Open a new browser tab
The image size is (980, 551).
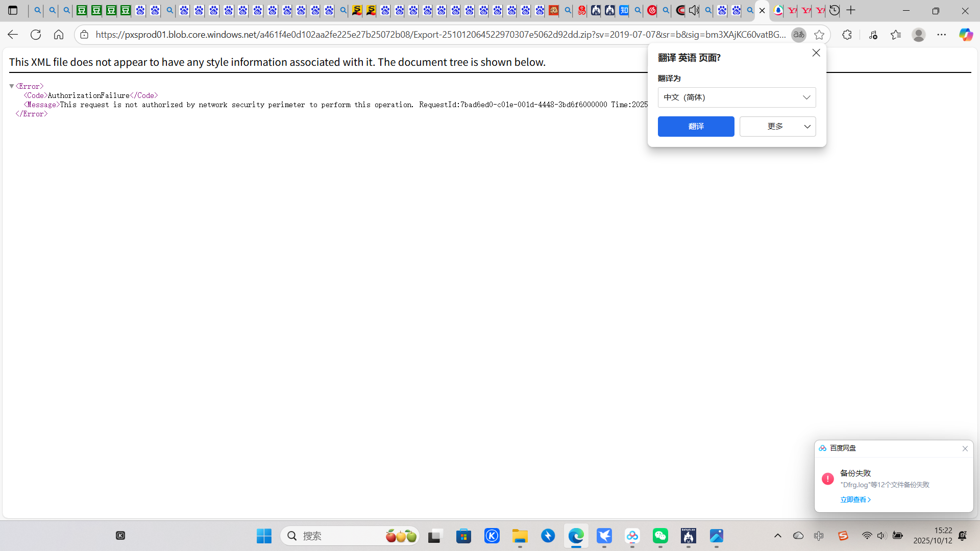pyautogui.click(x=851, y=10)
